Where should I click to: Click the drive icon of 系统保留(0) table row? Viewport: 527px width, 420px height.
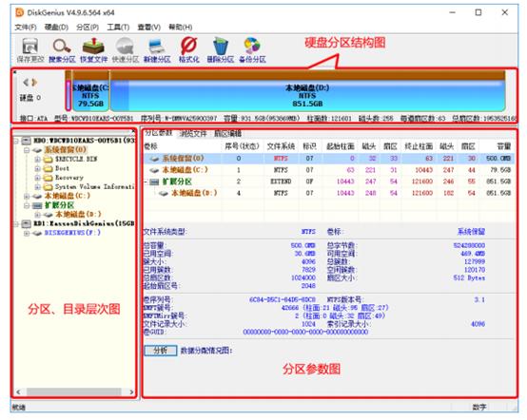[154, 158]
